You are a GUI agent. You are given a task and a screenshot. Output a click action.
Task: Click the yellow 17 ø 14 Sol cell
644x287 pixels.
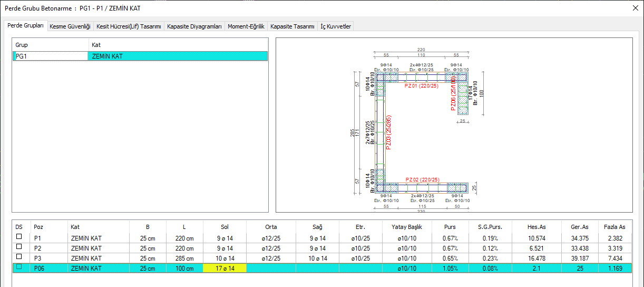225,269
